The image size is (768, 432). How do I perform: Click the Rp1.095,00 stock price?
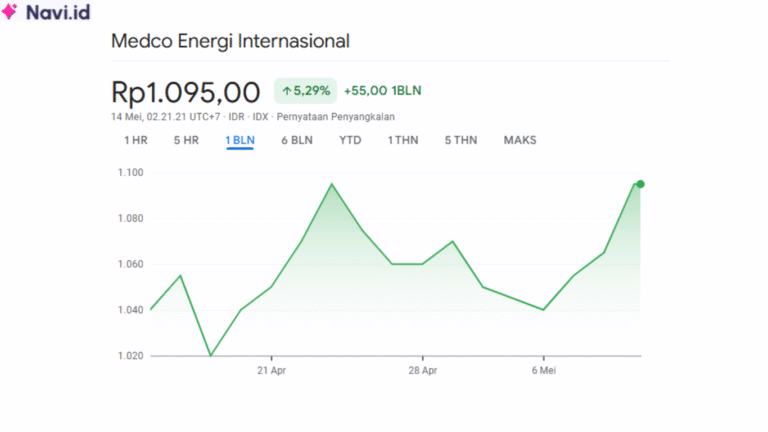(186, 92)
